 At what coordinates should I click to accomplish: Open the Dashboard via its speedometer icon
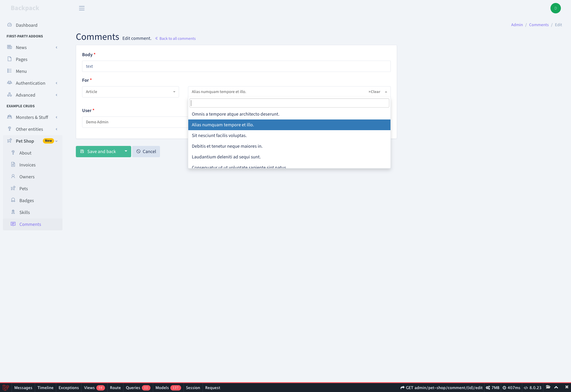click(10, 25)
